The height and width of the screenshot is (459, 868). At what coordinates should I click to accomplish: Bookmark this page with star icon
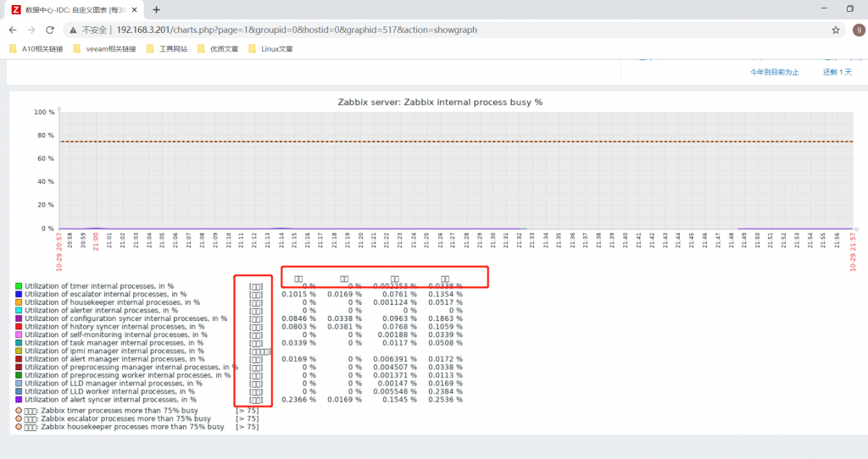[x=836, y=30]
